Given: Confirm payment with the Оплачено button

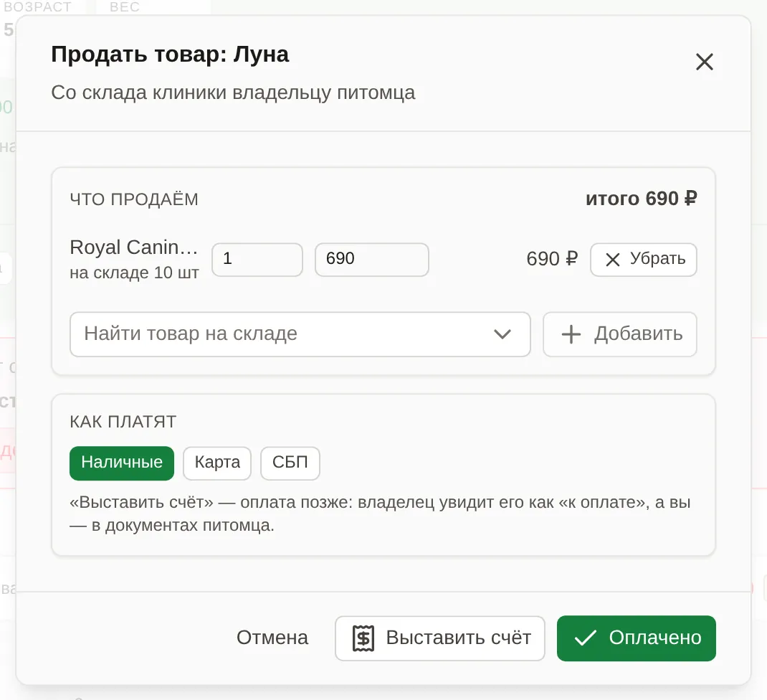Looking at the screenshot, I should [636, 638].
